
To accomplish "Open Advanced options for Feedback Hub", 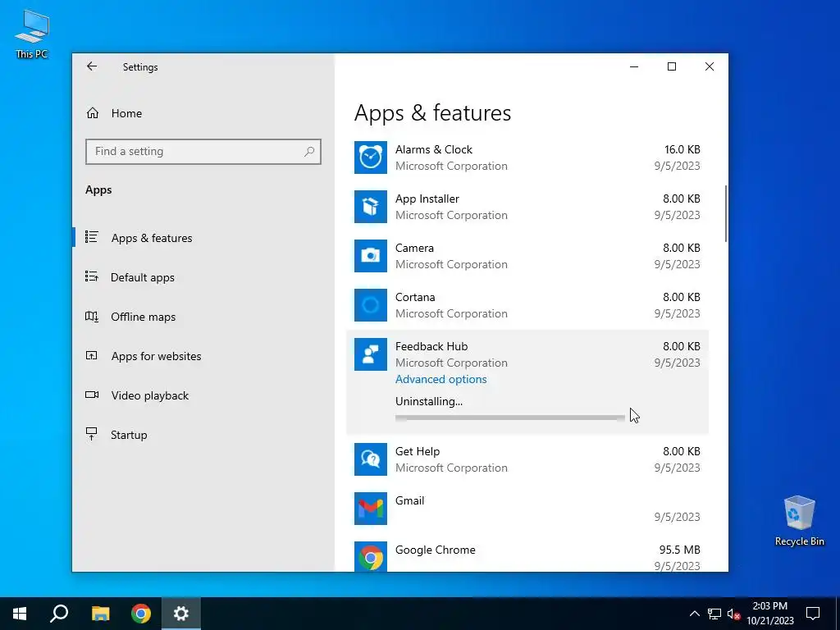I will click(x=441, y=379).
